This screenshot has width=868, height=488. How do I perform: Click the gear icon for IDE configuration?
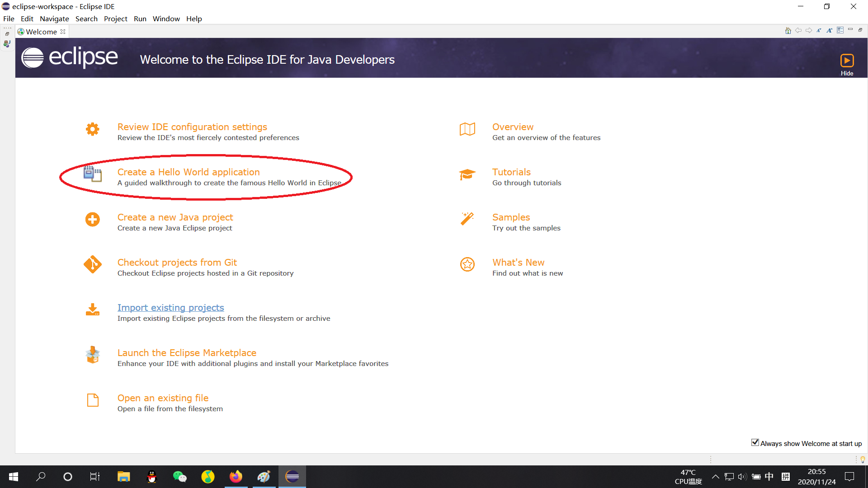click(x=93, y=129)
